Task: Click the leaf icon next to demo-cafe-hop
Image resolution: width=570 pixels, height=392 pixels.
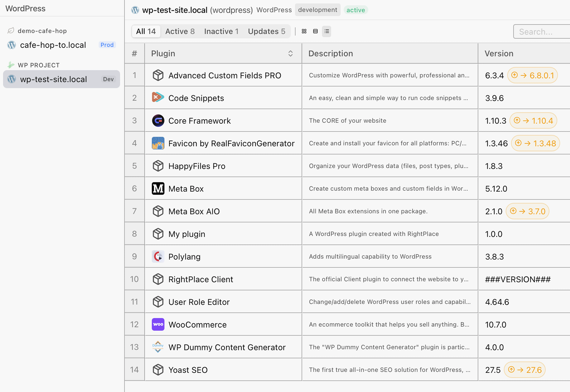Action: tap(11, 31)
